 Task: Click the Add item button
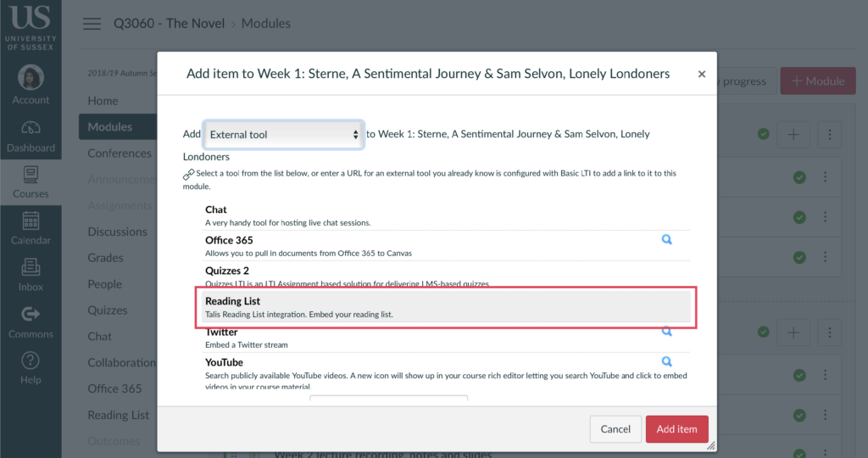click(x=676, y=428)
